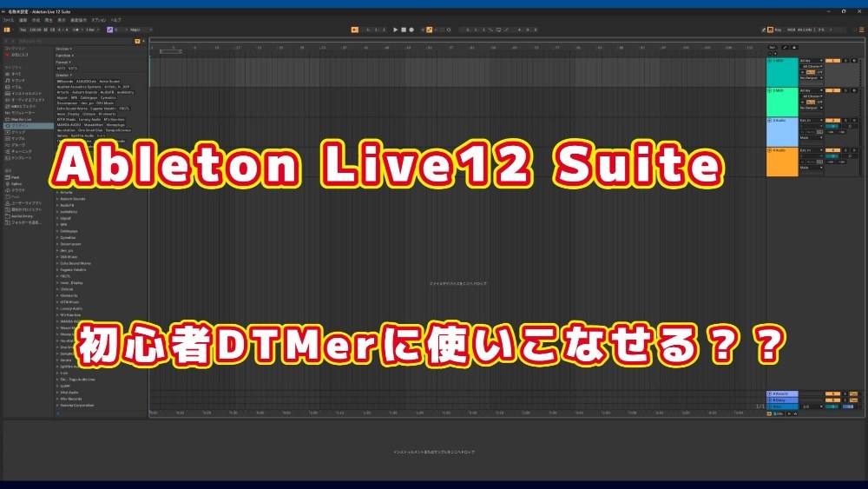Image resolution: width=868 pixels, height=489 pixels.
Task: Open the Major scale name dropdown
Action: pyautogui.click(x=140, y=30)
